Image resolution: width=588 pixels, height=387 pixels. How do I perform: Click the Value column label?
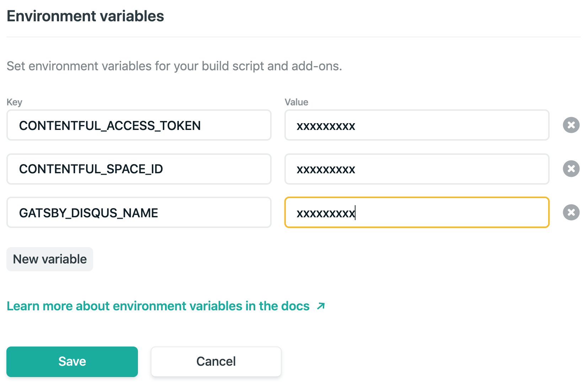(296, 102)
